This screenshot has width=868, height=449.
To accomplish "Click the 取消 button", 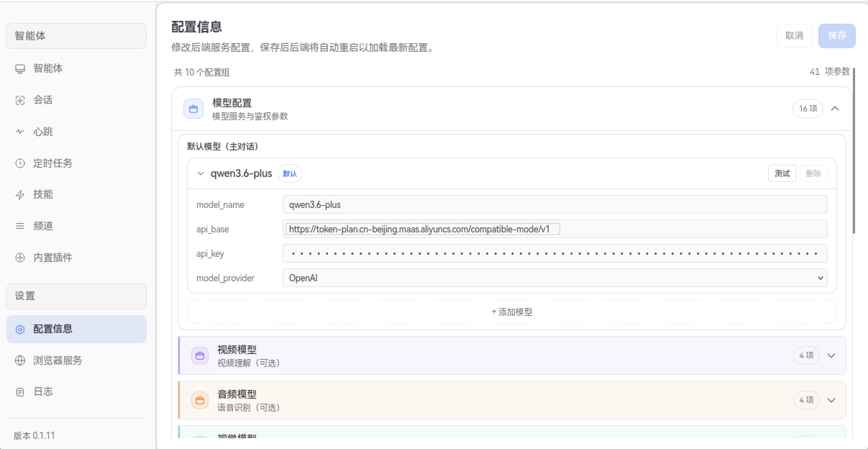I will point(794,36).
